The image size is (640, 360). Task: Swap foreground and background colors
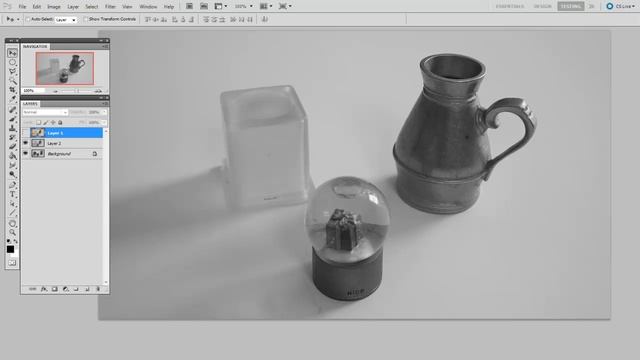point(16,241)
